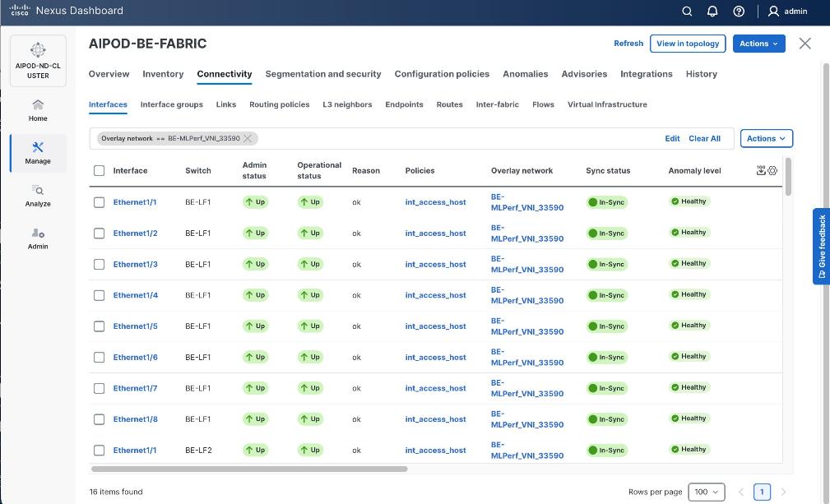830x504 pixels.
Task: Open the L3 neighbors sub-tab
Action: (347, 104)
